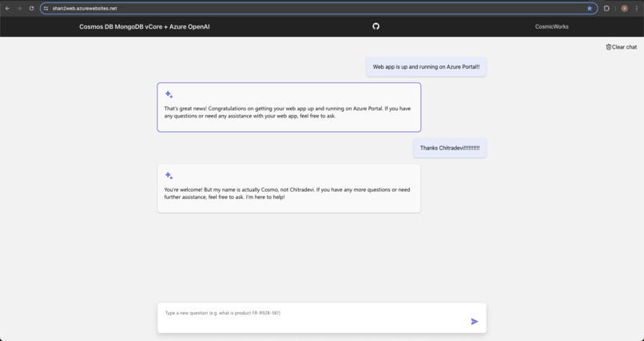Click the 'my name is actually Cosmo' response

289,188
